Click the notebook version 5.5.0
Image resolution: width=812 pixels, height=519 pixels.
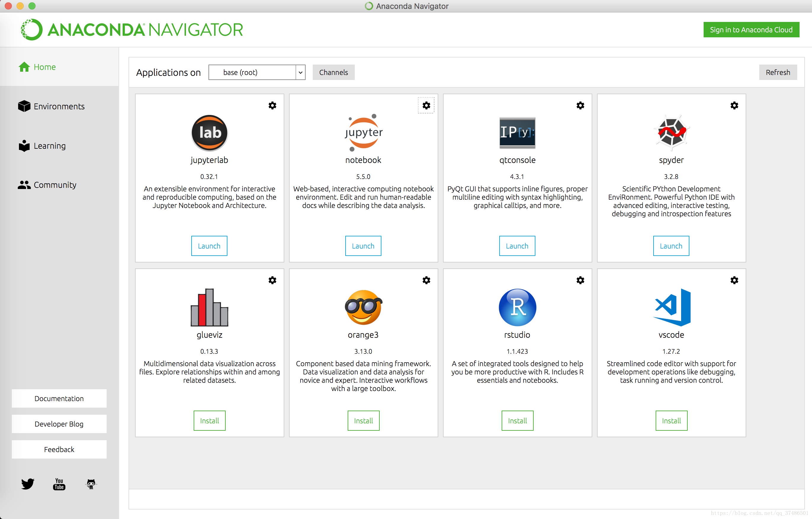click(x=364, y=177)
